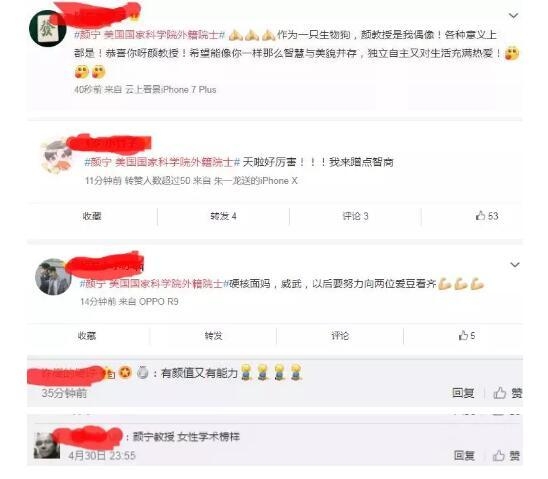Click 评论 under the OPPO R9 post
The width and height of the screenshot is (548, 479).
(340, 336)
